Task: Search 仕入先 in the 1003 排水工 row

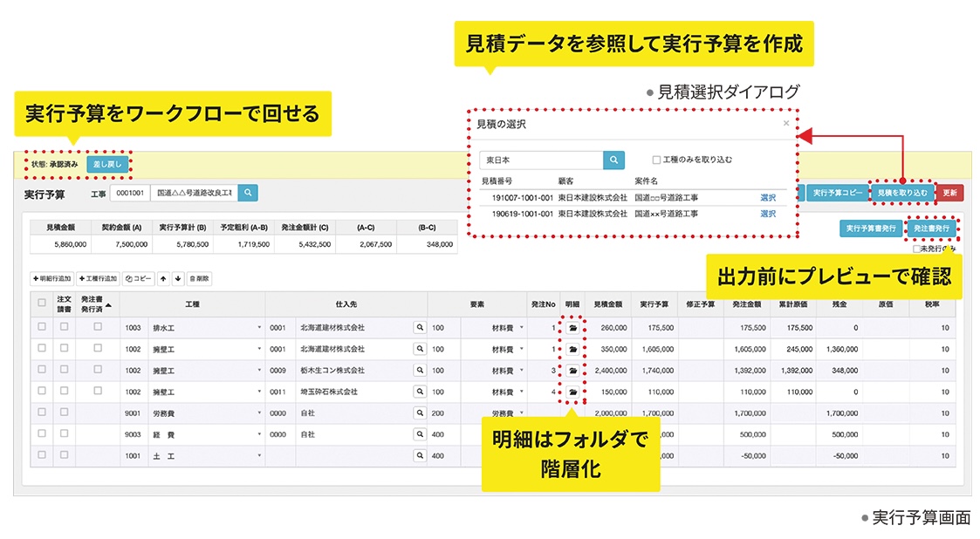Action: pyautogui.click(x=420, y=327)
